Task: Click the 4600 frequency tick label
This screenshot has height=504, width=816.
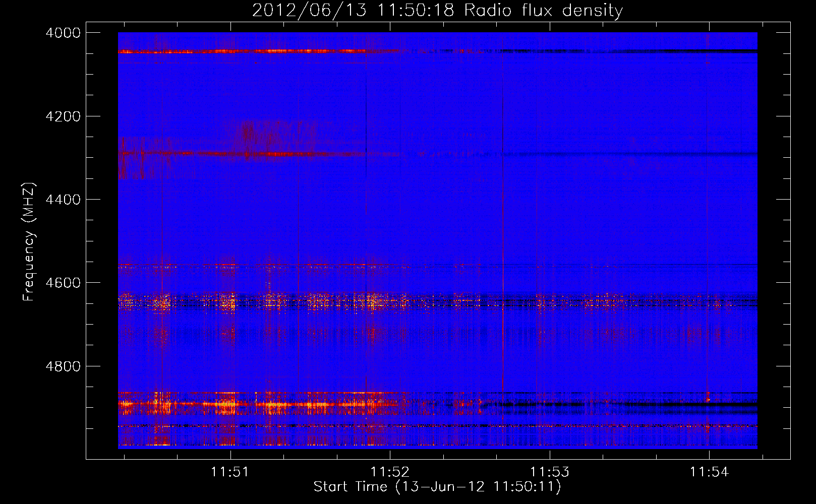Action: tap(63, 283)
